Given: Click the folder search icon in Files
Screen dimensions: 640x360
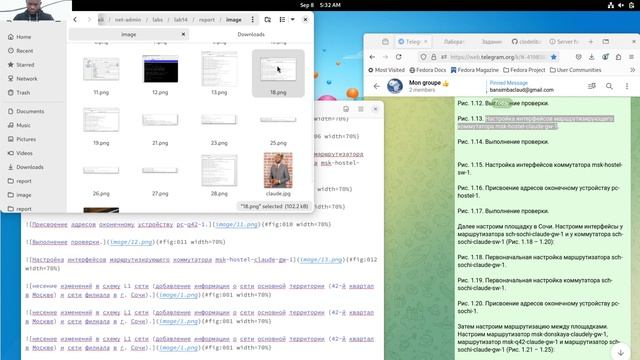Looking at the screenshot, I should point(267,20).
